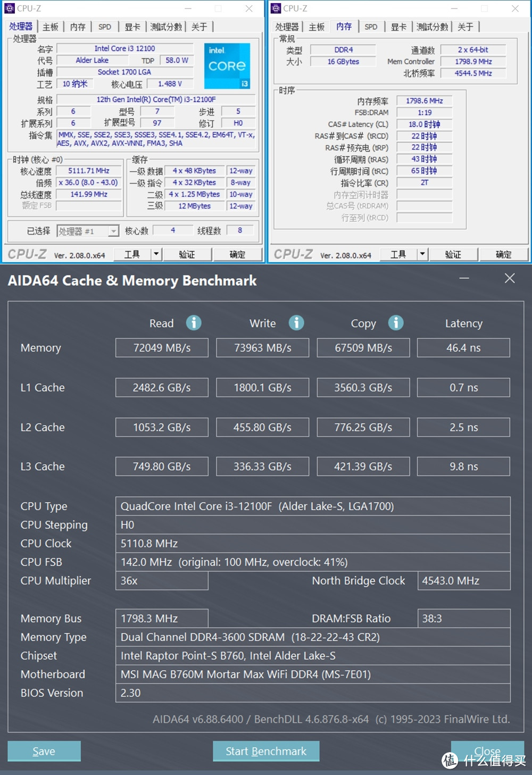Click the FSB:DRAM ratio 1:19
The image size is (532, 775).
tap(425, 112)
